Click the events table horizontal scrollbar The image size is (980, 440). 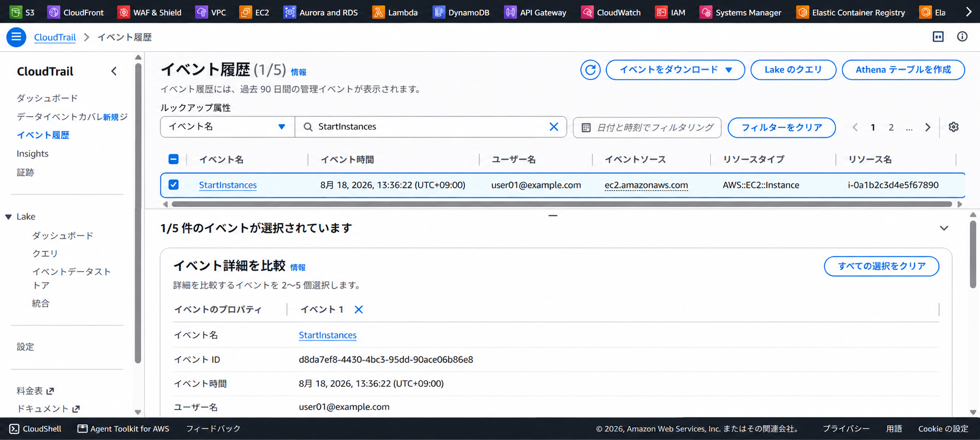(x=561, y=204)
